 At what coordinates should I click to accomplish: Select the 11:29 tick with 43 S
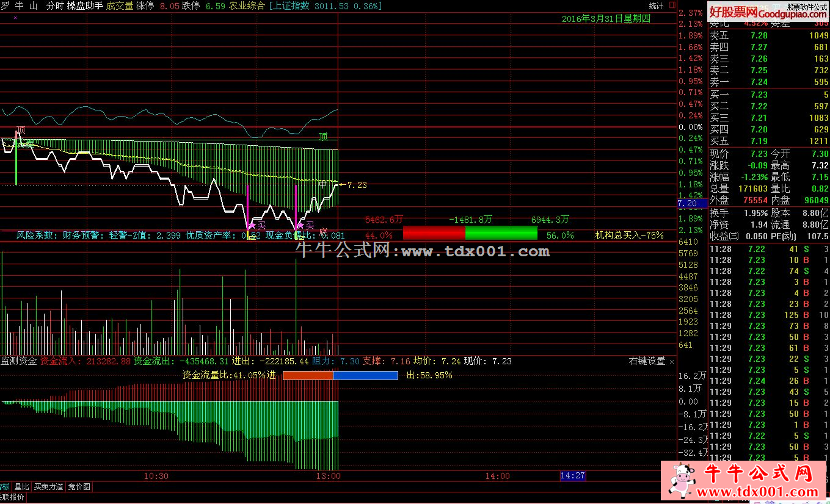click(x=769, y=392)
